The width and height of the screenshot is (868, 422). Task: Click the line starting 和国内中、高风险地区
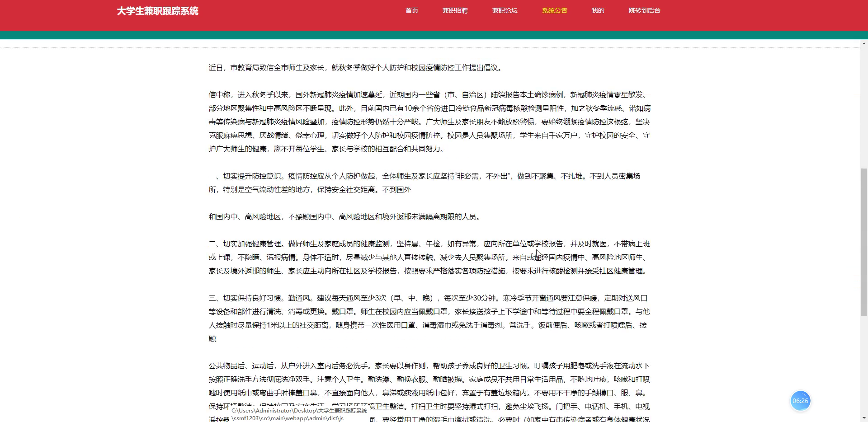point(345,217)
